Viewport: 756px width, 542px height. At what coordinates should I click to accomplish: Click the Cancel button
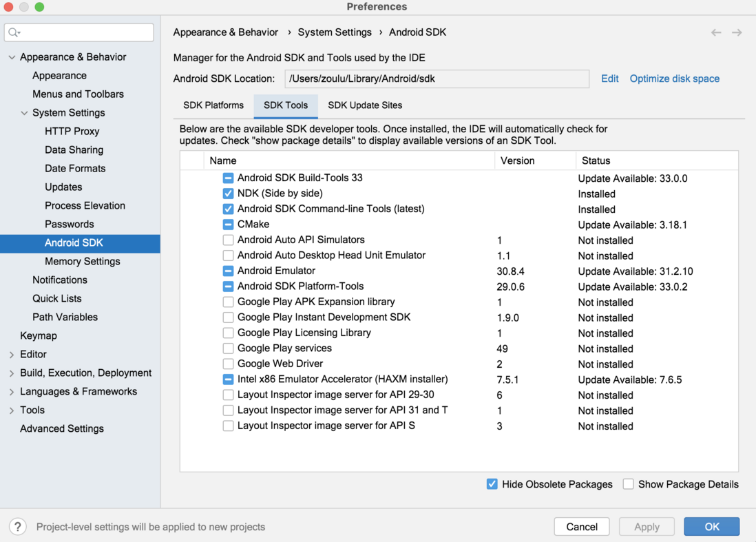coord(582,527)
